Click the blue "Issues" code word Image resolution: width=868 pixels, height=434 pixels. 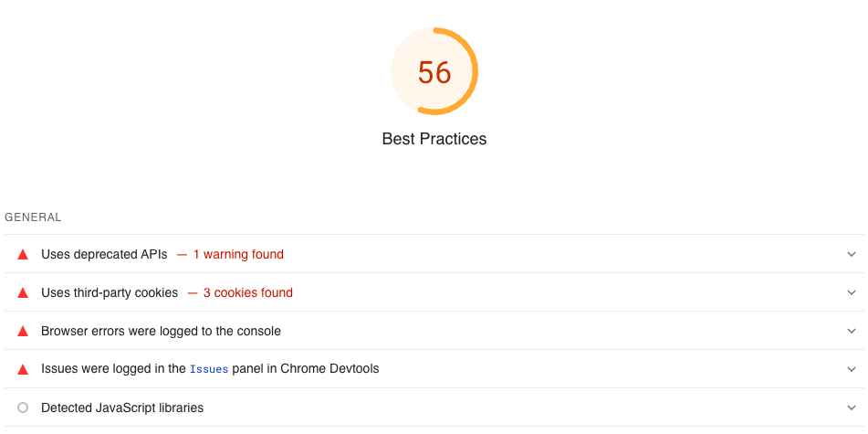click(211, 369)
